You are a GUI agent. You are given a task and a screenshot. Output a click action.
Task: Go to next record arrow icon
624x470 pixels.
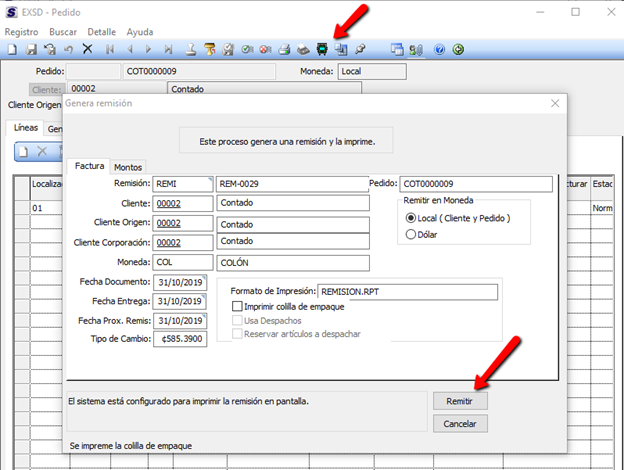(148, 49)
